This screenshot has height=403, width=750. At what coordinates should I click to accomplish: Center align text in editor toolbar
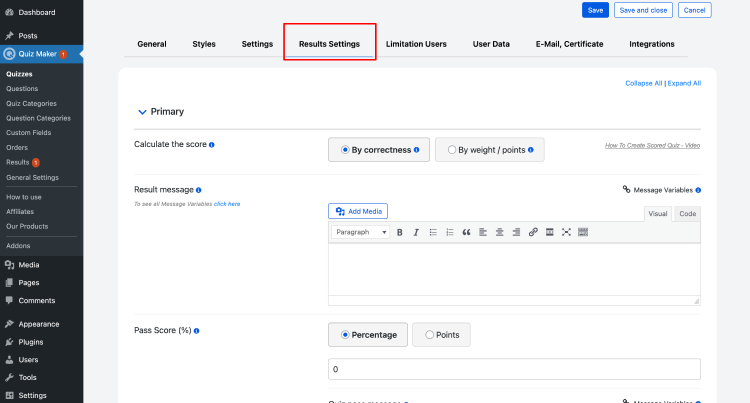point(499,232)
